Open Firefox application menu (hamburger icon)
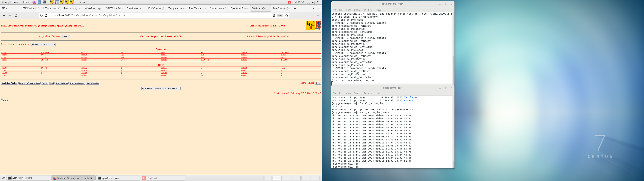The height and width of the screenshot is (181, 644). pyautogui.click(x=318, y=15)
